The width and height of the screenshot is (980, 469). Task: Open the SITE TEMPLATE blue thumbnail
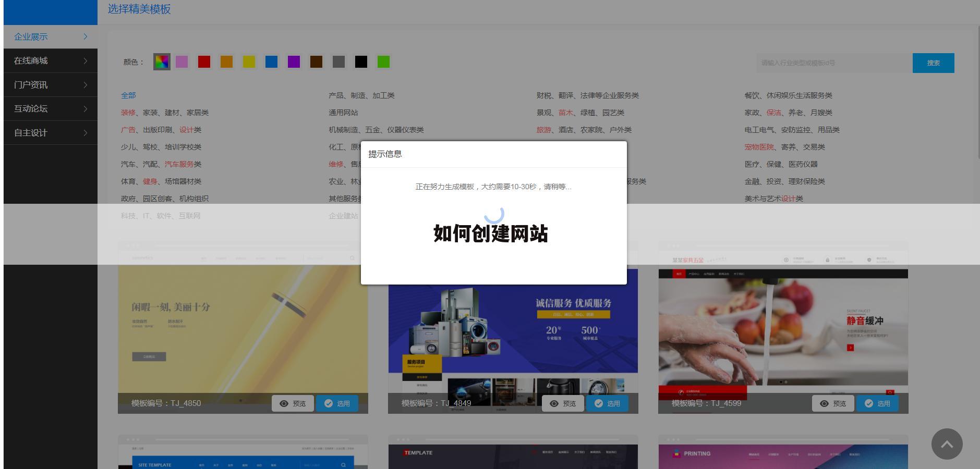(243, 452)
